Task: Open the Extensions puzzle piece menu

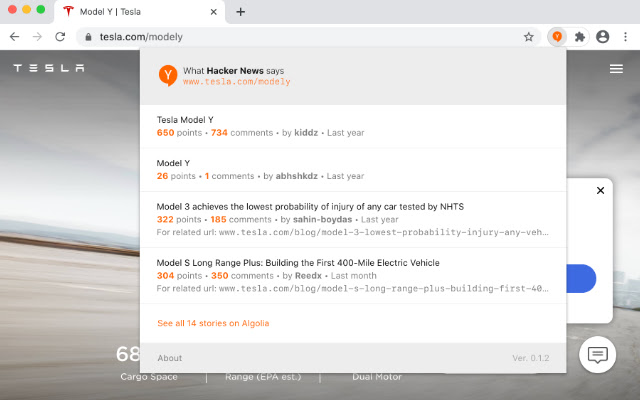Action: pos(580,37)
